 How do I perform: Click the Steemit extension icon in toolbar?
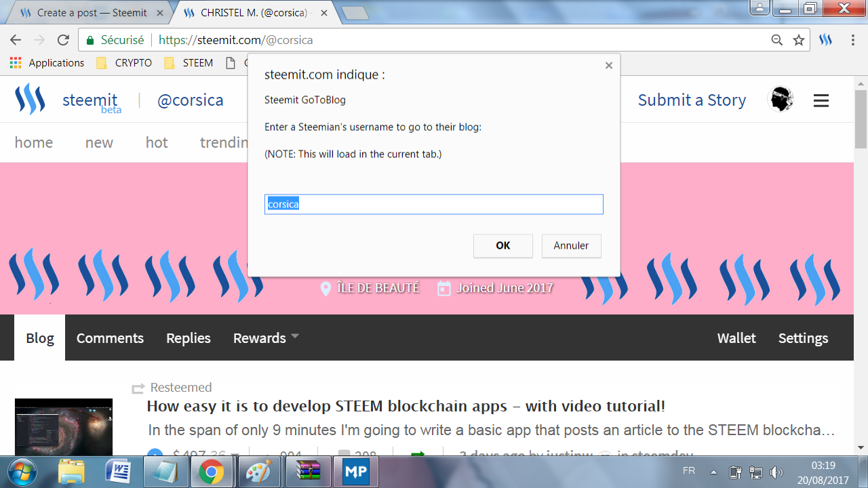825,40
